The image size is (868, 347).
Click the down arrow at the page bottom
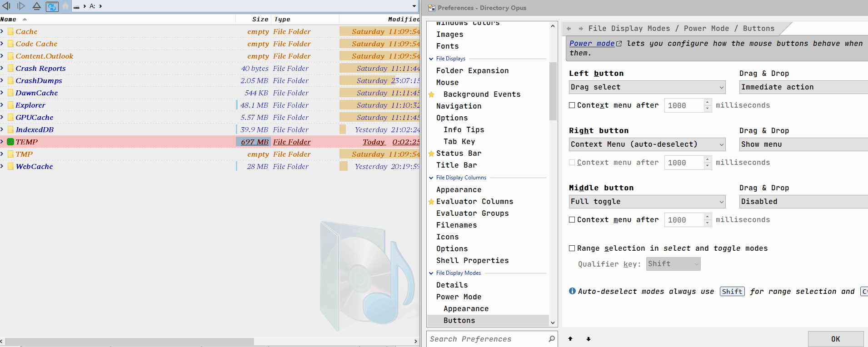point(589,339)
